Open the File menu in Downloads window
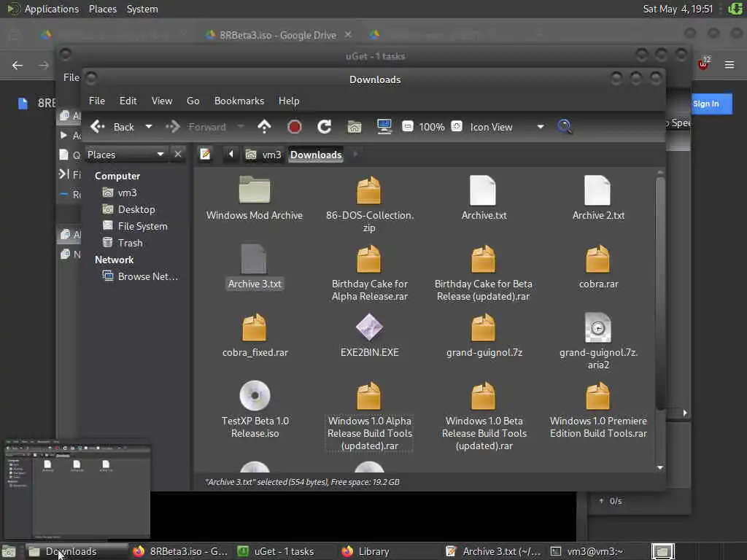747x560 pixels. point(97,101)
